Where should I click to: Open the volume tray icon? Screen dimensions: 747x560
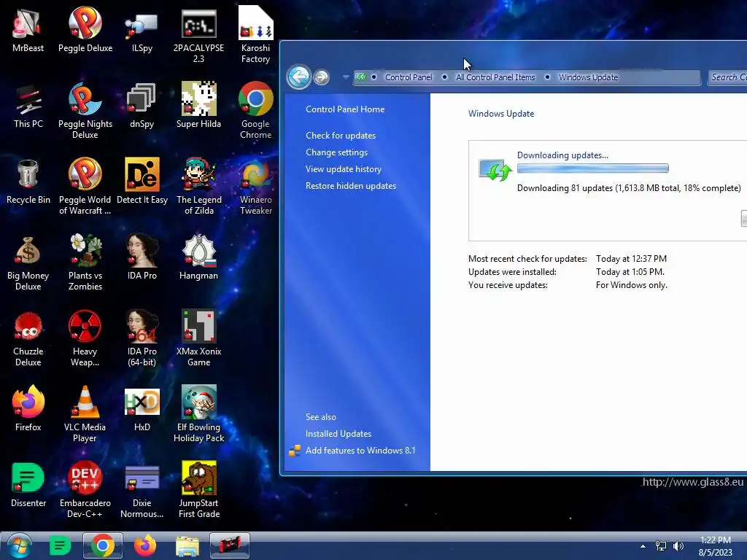point(678,546)
